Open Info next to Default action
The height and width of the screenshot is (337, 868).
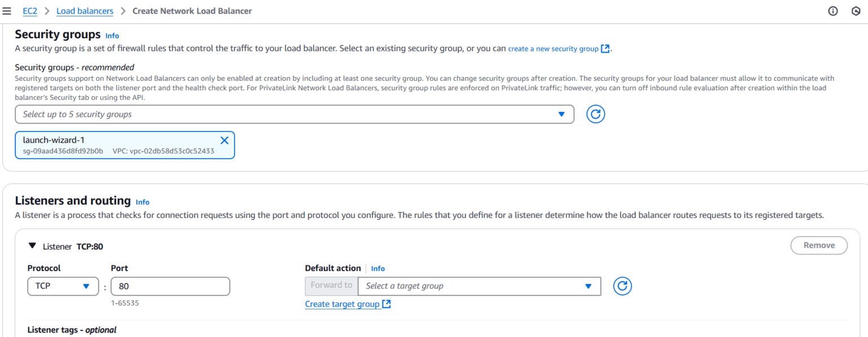click(377, 268)
